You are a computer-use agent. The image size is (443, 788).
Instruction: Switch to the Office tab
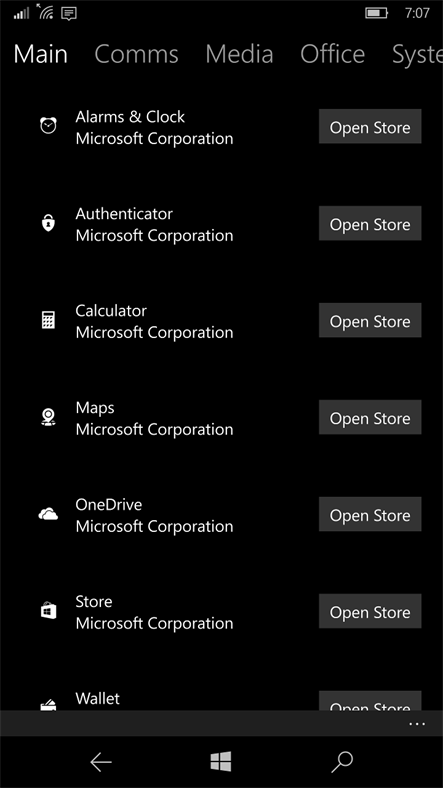coord(333,54)
